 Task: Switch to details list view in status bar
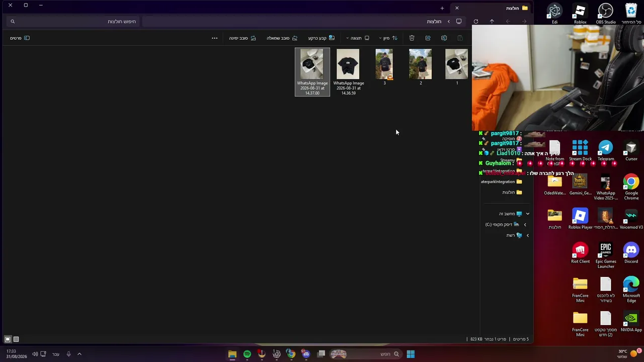pyautogui.click(x=16, y=339)
